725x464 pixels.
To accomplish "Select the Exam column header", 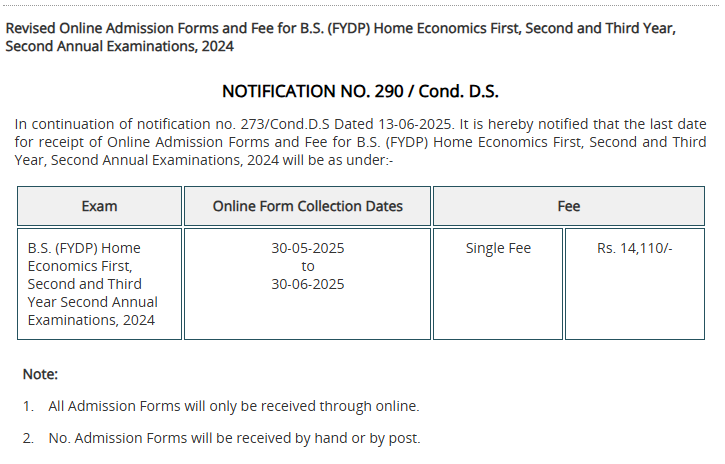I will click(99, 206).
